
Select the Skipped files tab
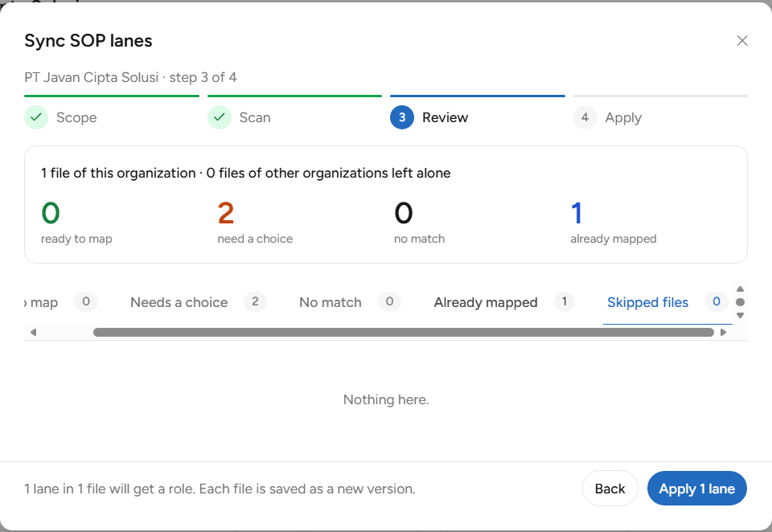point(667,302)
